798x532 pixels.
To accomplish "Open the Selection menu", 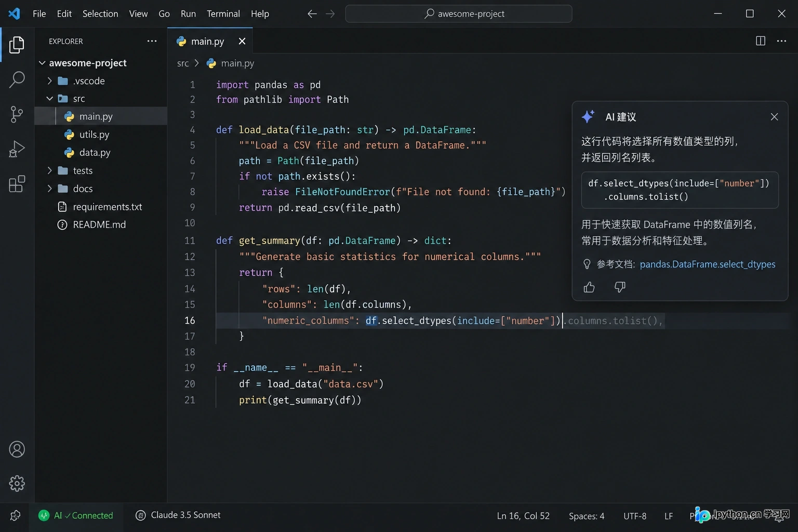I will pos(100,14).
